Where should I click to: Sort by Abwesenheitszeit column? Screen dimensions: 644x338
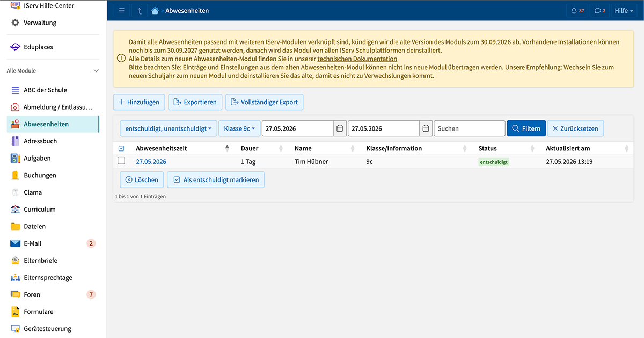[x=182, y=148]
